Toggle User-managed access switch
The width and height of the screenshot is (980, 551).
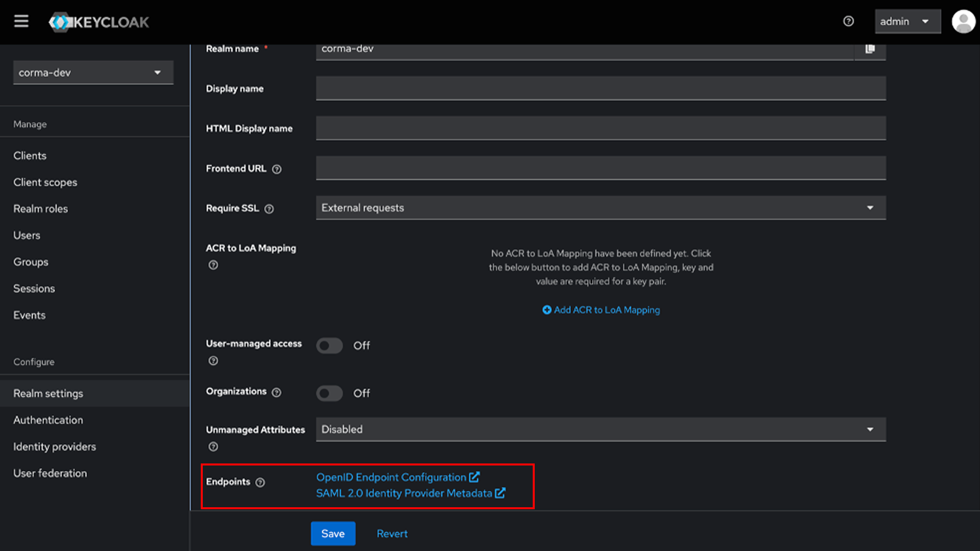tap(329, 346)
